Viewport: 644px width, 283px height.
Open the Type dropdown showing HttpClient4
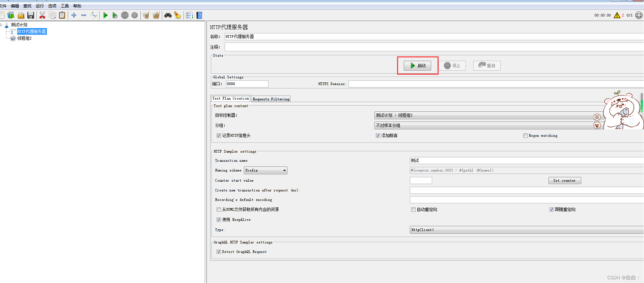(x=527, y=230)
